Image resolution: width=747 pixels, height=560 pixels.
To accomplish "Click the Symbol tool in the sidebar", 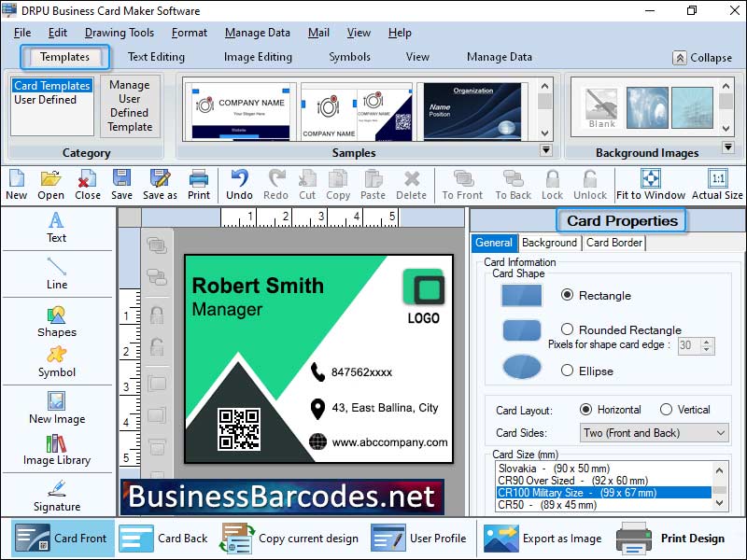I will (x=56, y=364).
